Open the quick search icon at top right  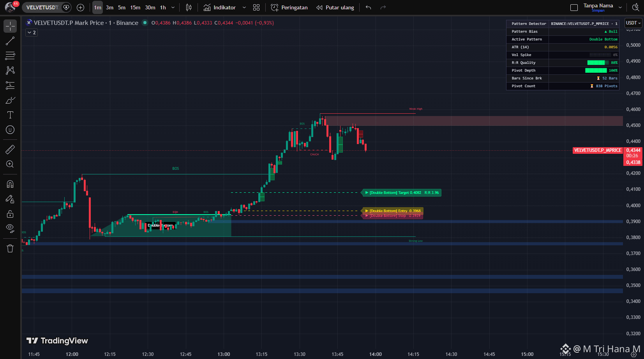point(635,7)
